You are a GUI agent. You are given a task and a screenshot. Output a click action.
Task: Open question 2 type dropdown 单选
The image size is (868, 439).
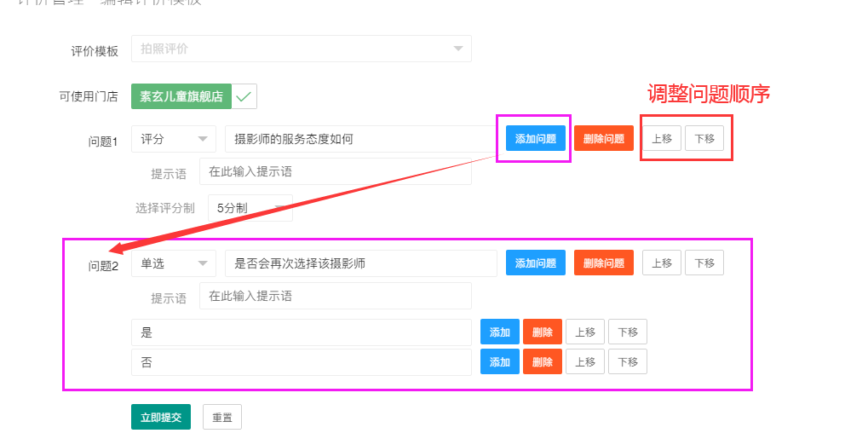tap(173, 263)
